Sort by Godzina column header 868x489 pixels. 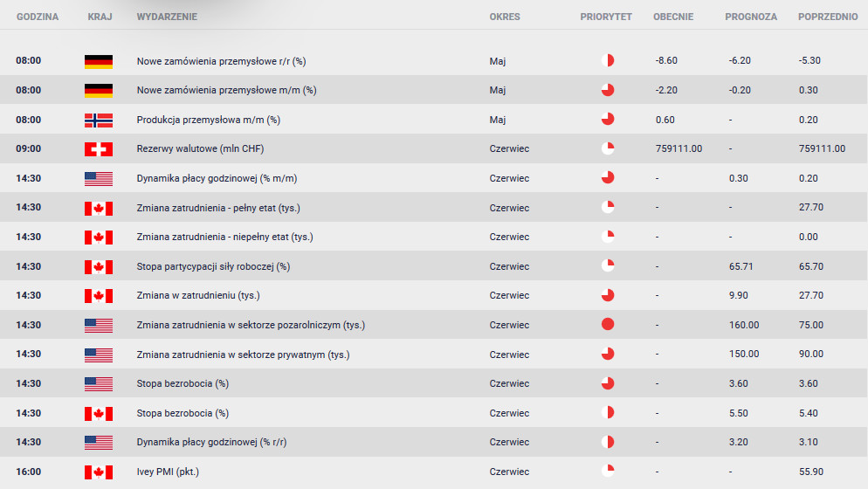click(x=38, y=17)
